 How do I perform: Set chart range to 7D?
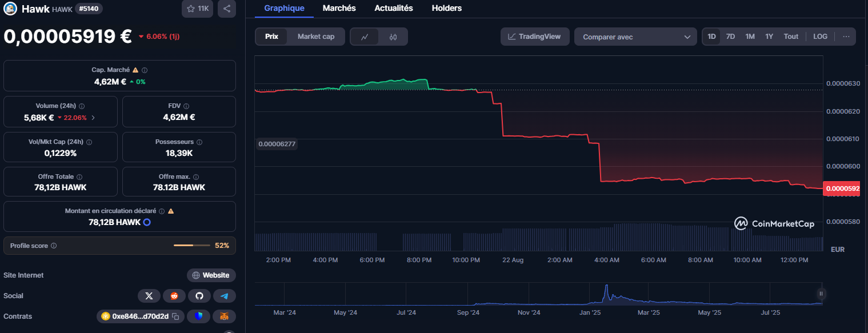730,37
